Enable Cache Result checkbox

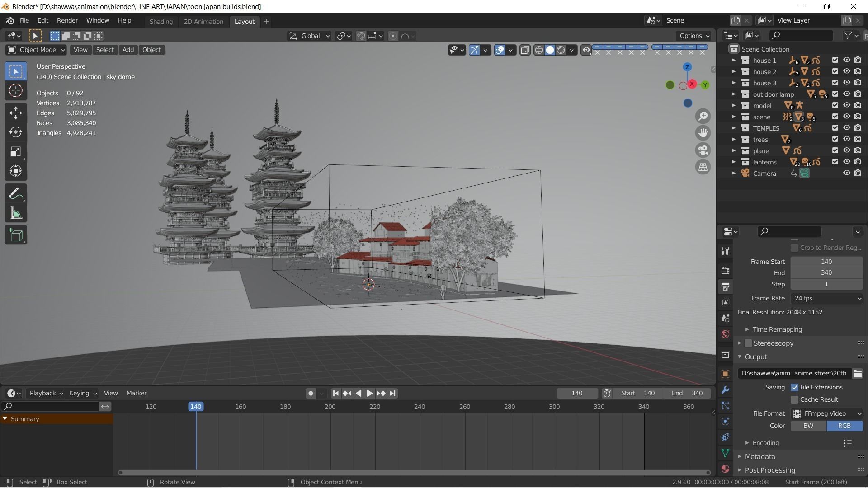[x=794, y=399]
